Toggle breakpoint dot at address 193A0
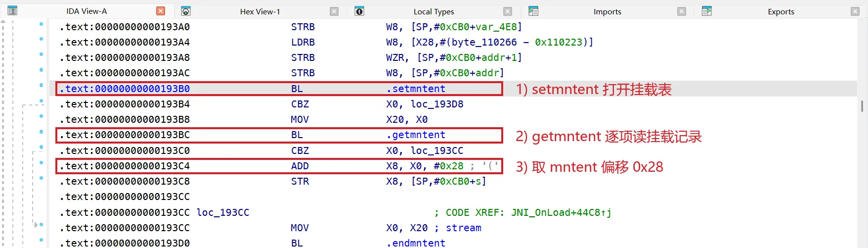868x248 pixels. coord(41,24)
